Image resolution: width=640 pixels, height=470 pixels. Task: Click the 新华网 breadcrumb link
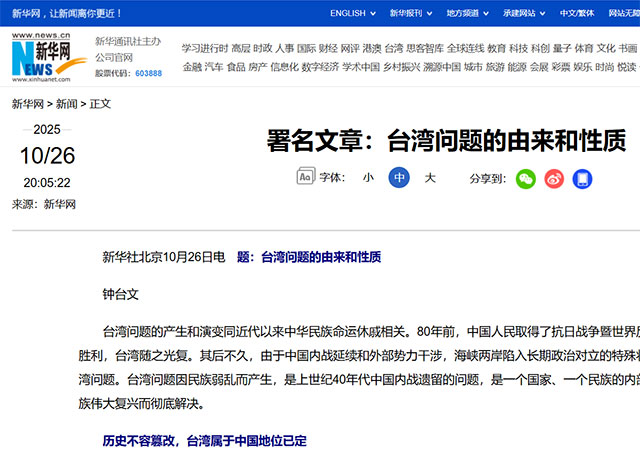coord(27,103)
